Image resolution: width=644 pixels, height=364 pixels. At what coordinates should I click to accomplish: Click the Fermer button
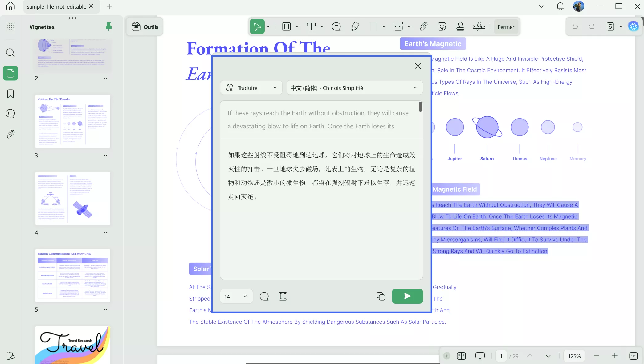(x=506, y=27)
